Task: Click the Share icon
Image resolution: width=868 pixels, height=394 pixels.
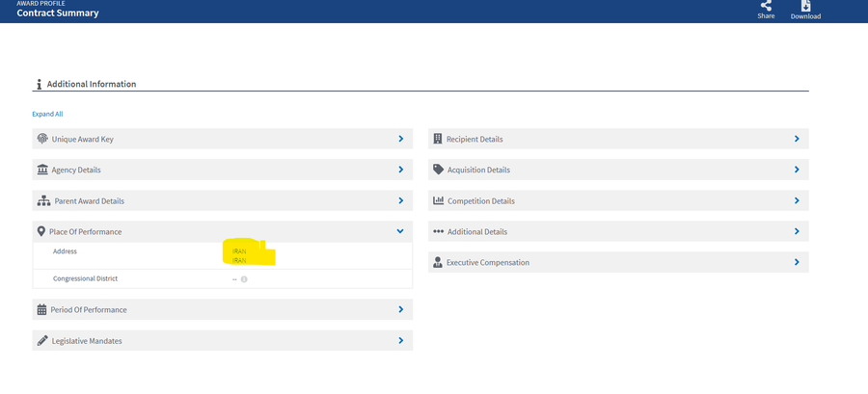Action: point(766,6)
